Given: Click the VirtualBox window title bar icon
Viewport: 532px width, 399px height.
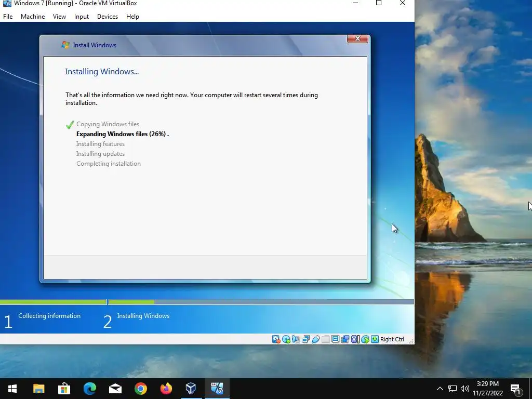Looking at the screenshot, I should [x=7, y=3].
